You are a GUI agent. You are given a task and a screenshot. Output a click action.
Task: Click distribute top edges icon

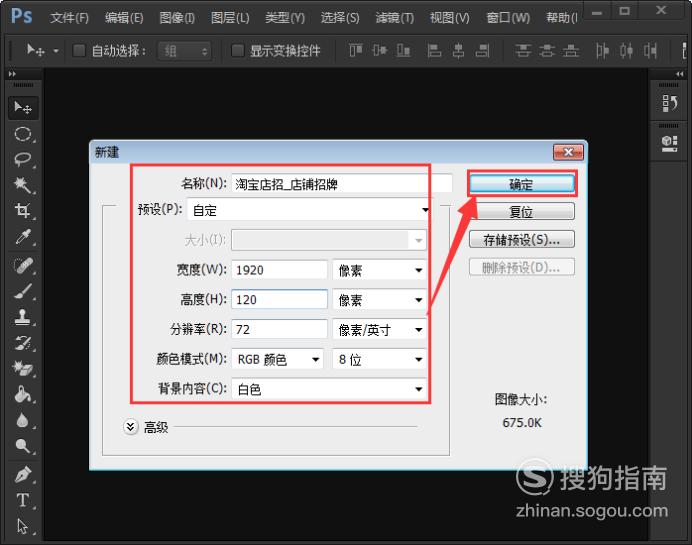523,50
